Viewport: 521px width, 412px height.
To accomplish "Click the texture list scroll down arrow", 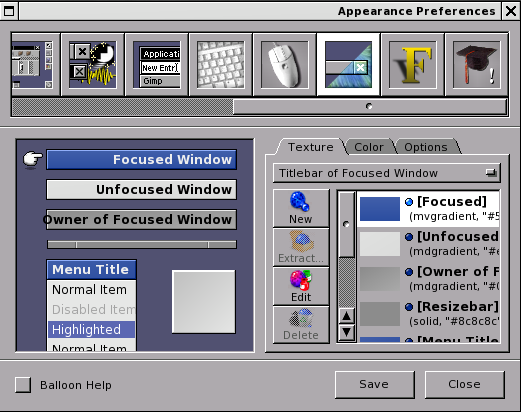I will (x=347, y=332).
